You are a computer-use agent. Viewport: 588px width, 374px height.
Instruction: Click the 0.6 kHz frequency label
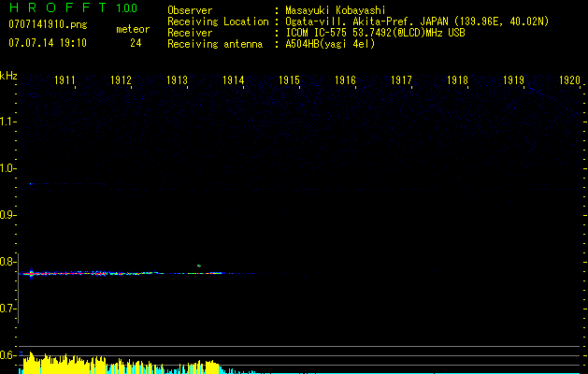(7, 355)
